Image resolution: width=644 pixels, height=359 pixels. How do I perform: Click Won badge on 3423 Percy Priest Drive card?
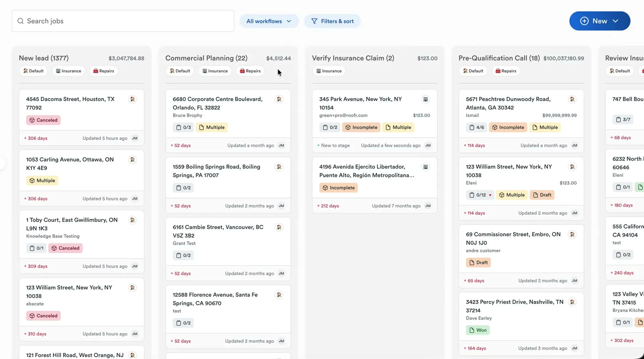(478, 330)
